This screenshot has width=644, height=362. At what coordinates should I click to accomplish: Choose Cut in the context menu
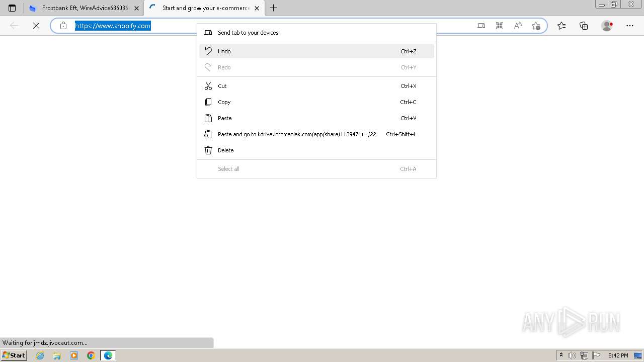tap(316, 86)
